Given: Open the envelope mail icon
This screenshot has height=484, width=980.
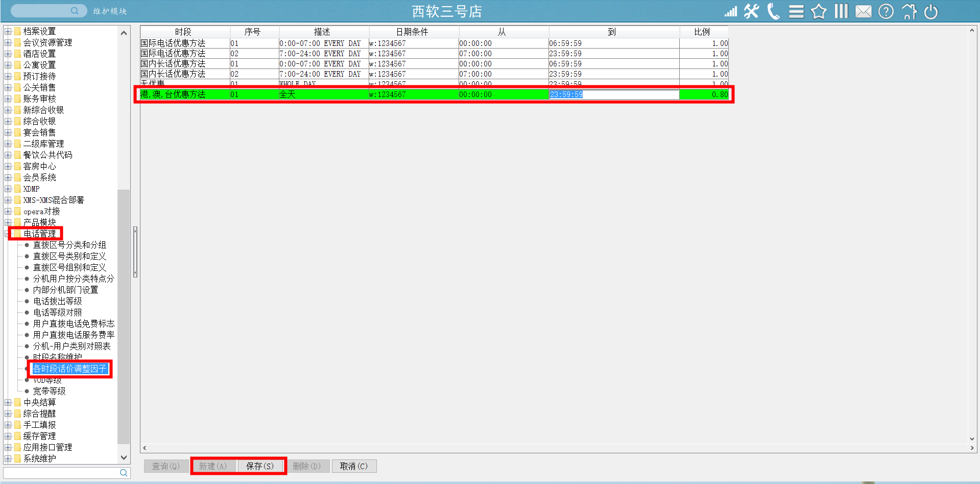Looking at the screenshot, I should coord(864,11).
